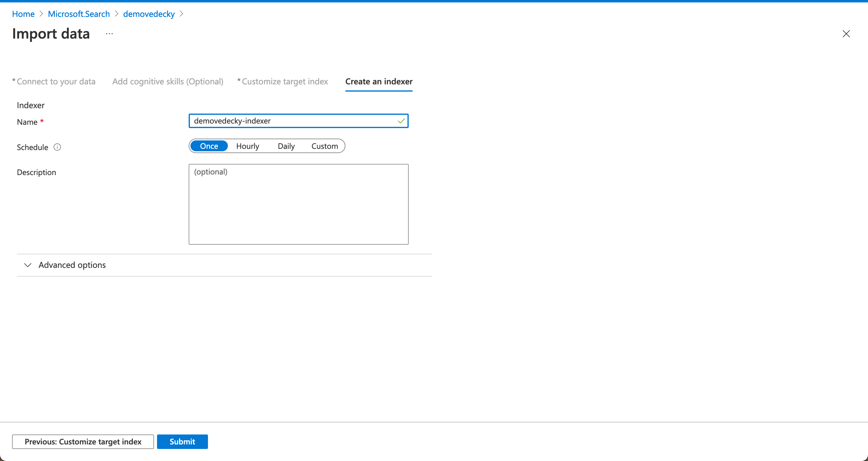Click the Advanced options chevron icon
Image resolution: width=868 pixels, height=461 pixels.
click(28, 265)
